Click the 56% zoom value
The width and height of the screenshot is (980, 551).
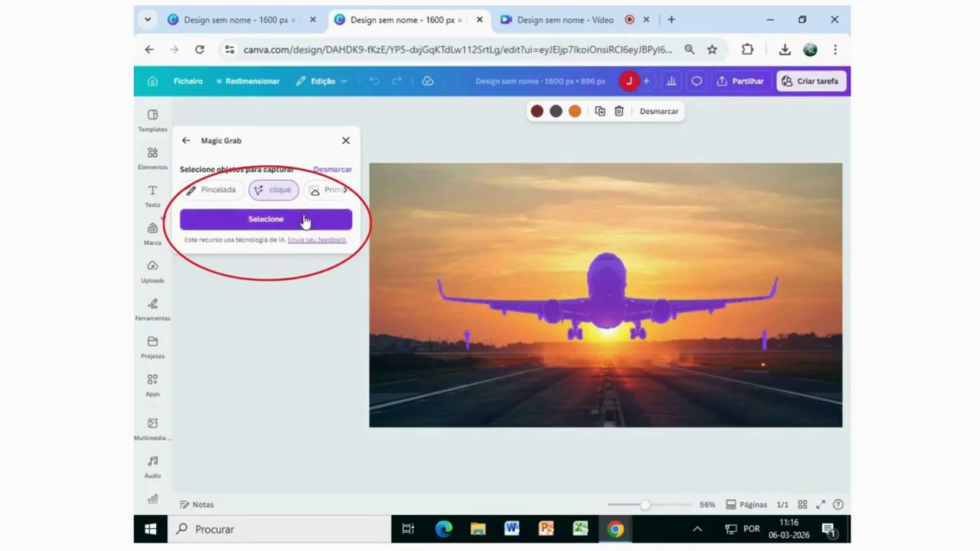pos(707,504)
